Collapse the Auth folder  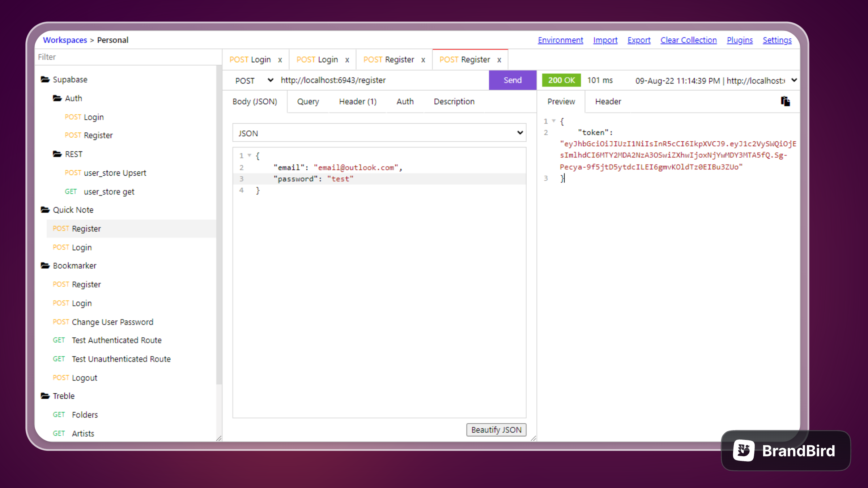(x=57, y=98)
